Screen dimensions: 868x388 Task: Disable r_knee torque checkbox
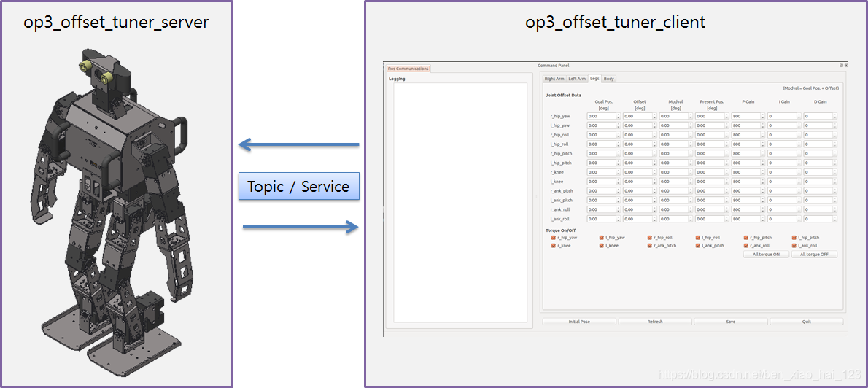[554, 245]
